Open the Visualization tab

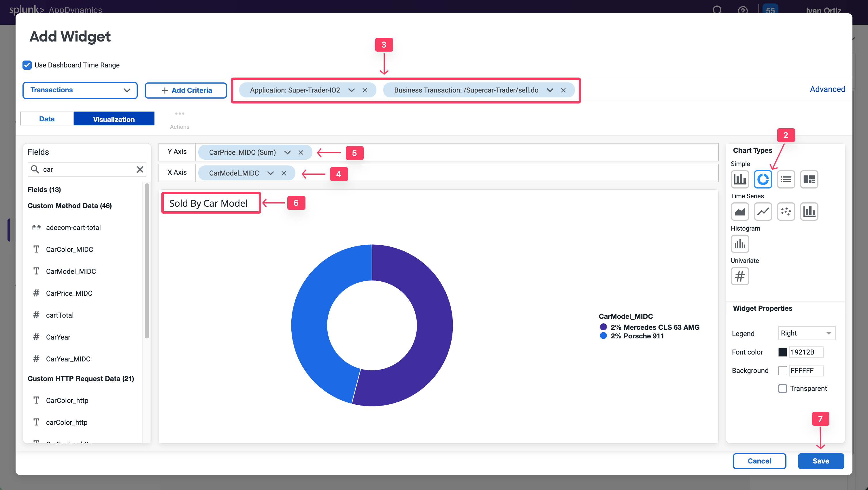tap(114, 119)
